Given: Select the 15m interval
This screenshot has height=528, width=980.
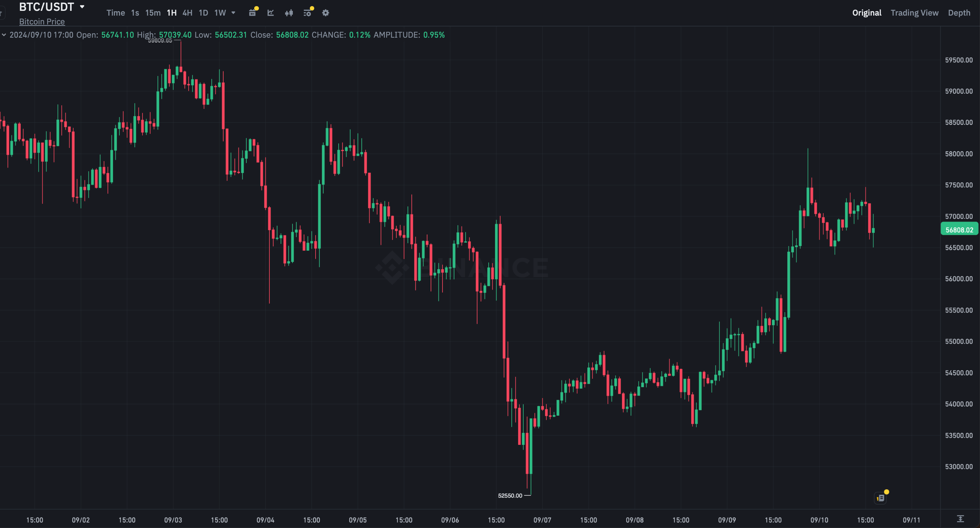Looking at the screenshot, I should point(153,13).
